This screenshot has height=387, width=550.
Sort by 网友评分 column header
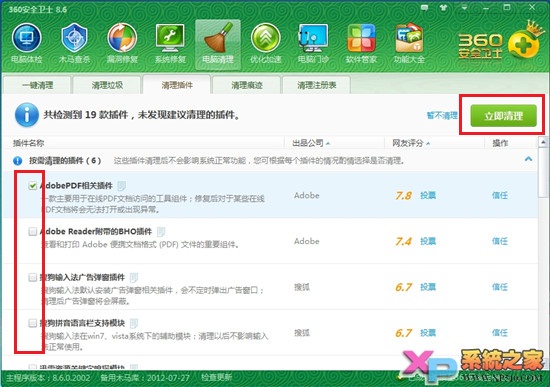click(411, 143)
